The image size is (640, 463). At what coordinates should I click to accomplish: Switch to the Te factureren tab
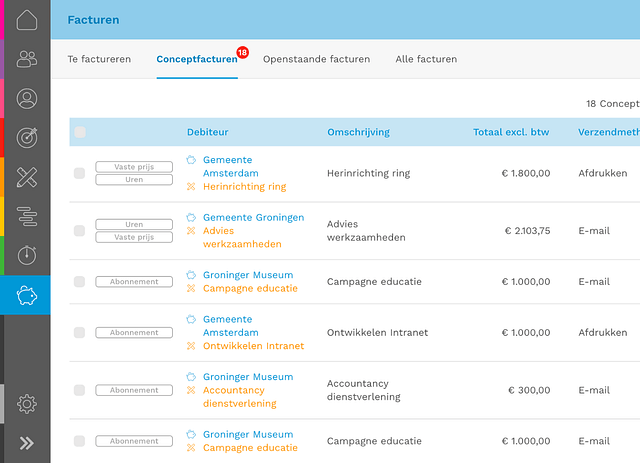pyautogui.click(x=99, y=59)
